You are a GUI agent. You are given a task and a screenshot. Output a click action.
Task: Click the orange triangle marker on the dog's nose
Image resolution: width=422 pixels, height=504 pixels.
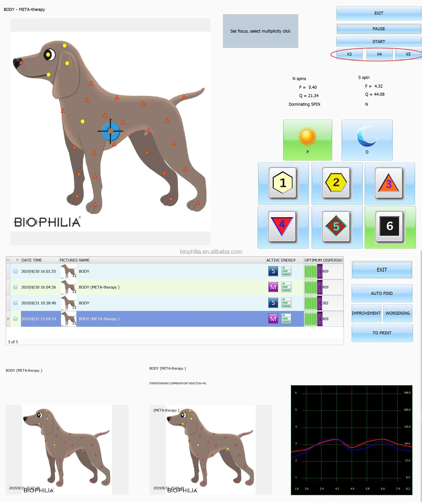coord(21,62)
